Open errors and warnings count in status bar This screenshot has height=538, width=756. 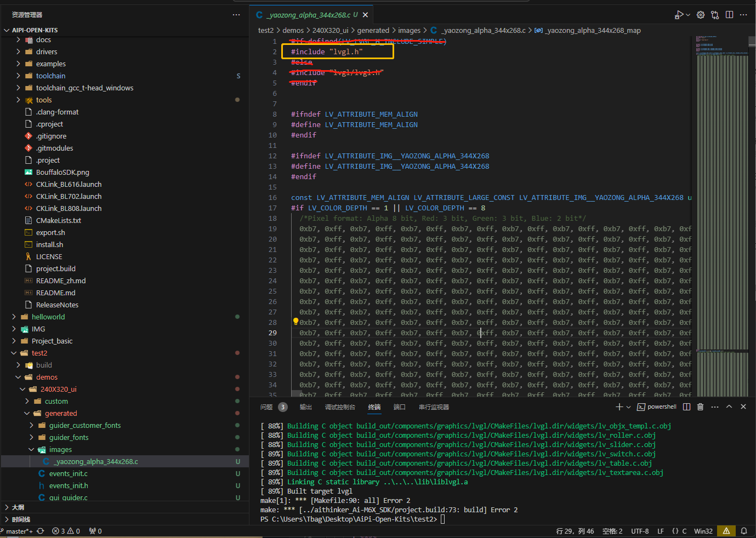pos(66,531)
